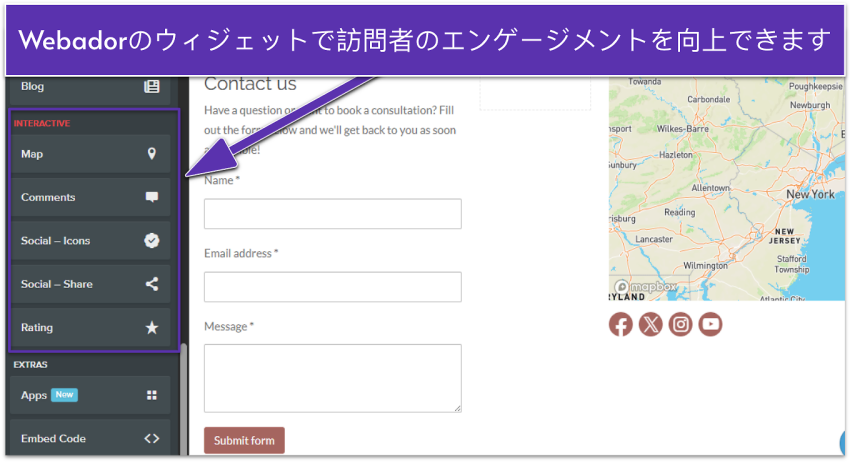Add the Social – Share widget
Viewport: 850px width, 466px height.
90,284
